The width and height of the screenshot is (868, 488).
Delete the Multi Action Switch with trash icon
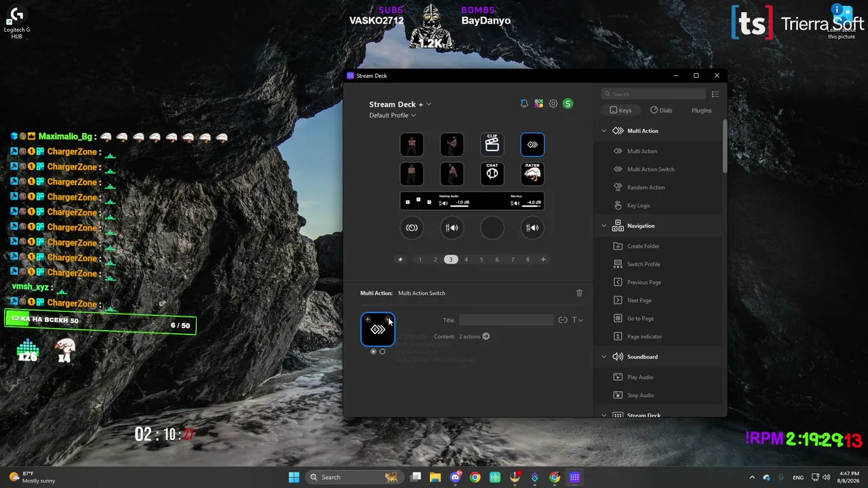pos(579,293)
